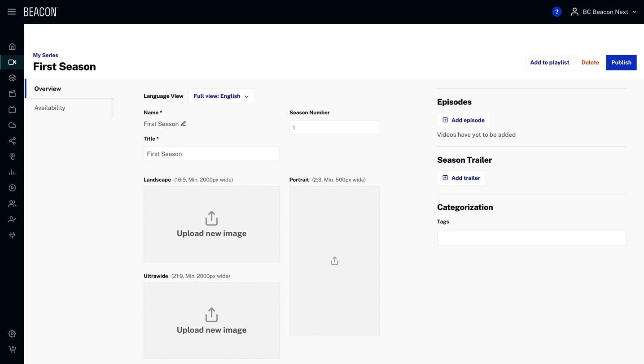Click Upload new image text under Landscape
This screenshot has height=364, width=644.
(211, 234)
